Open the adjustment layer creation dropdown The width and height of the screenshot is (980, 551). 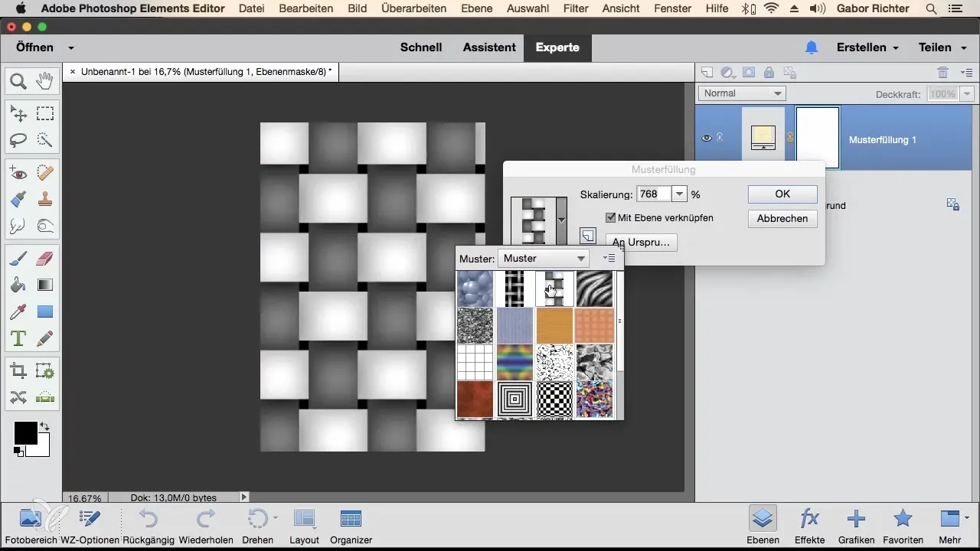(729, 73)
